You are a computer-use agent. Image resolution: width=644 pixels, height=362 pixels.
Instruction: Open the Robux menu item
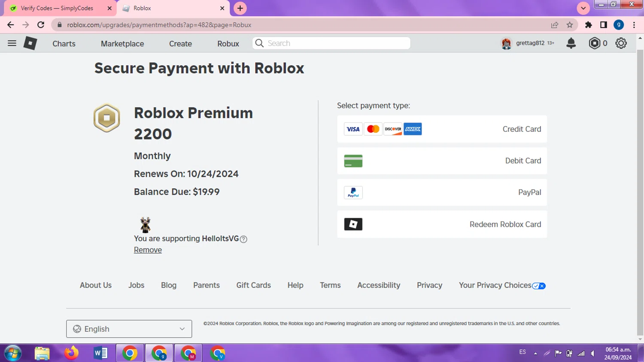pos(228,44)
